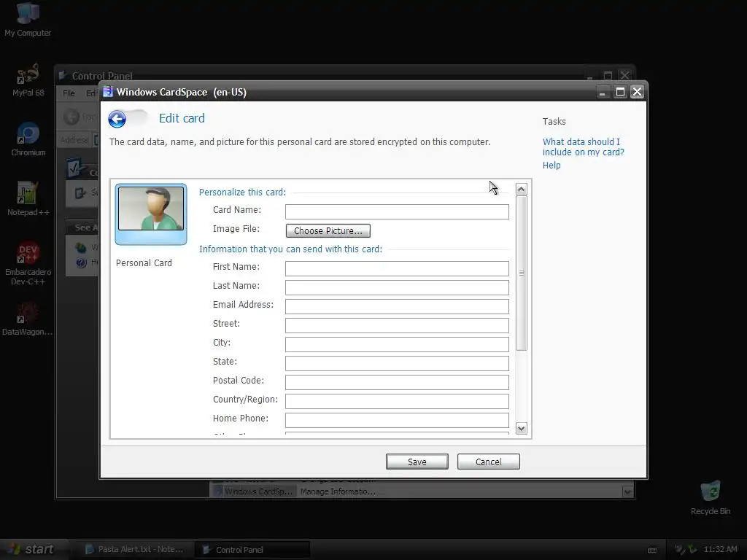Click the form scrollbar down arrow
The height and width of the screenshot is (560, 747).
coord(521,428)
